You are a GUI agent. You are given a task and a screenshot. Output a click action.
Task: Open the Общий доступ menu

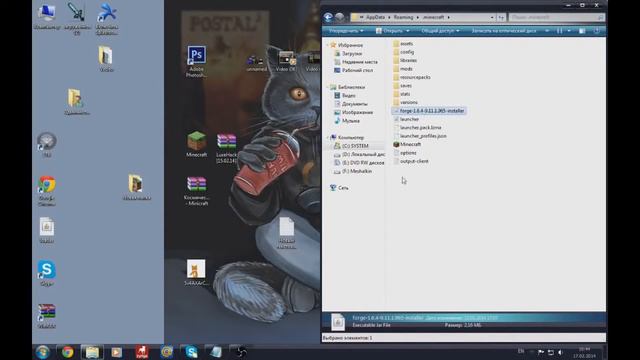click(440, 31)
